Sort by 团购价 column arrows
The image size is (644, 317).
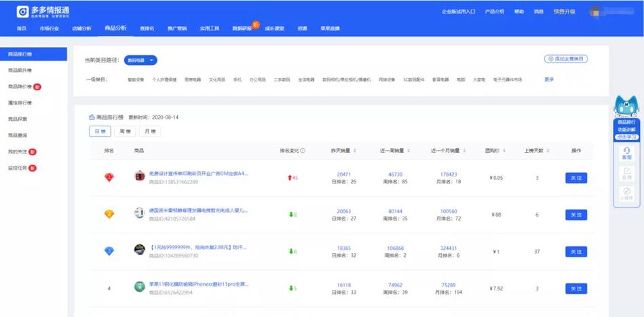(x=504, y=151)
